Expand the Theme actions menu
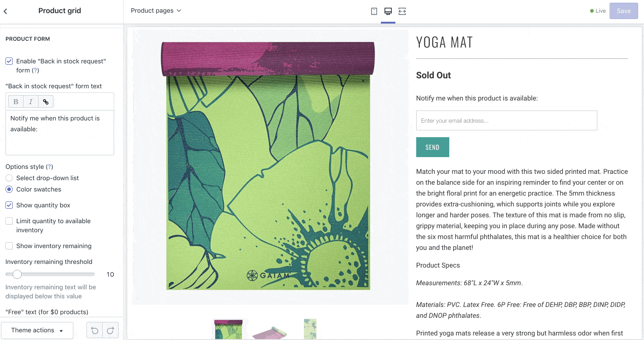This screenshot has width=644, height=340. coord(37,330)
